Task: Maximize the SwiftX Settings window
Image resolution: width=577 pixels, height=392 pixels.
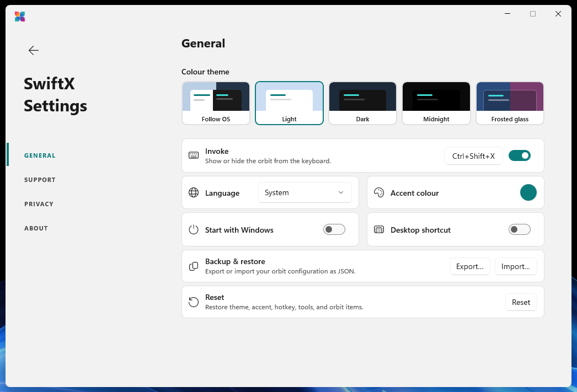Action: (532, 14)
